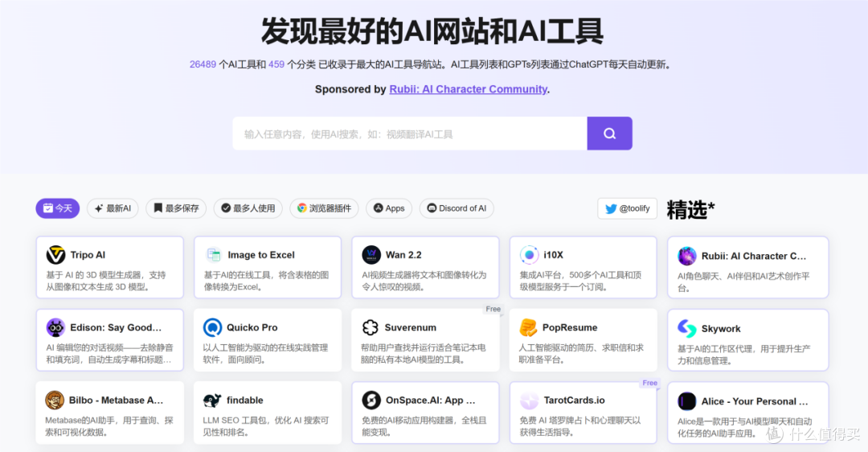Select the 最多人使用 tab

[248, 208]
